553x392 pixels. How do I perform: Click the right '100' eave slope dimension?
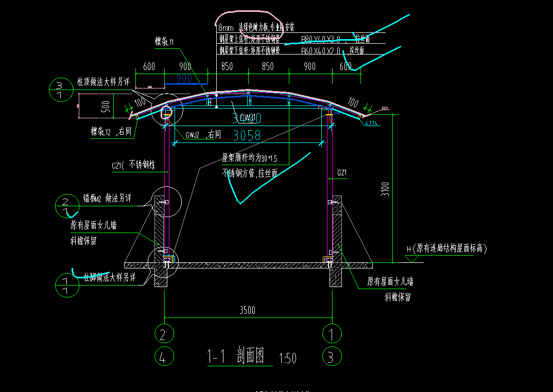[353, 102]
